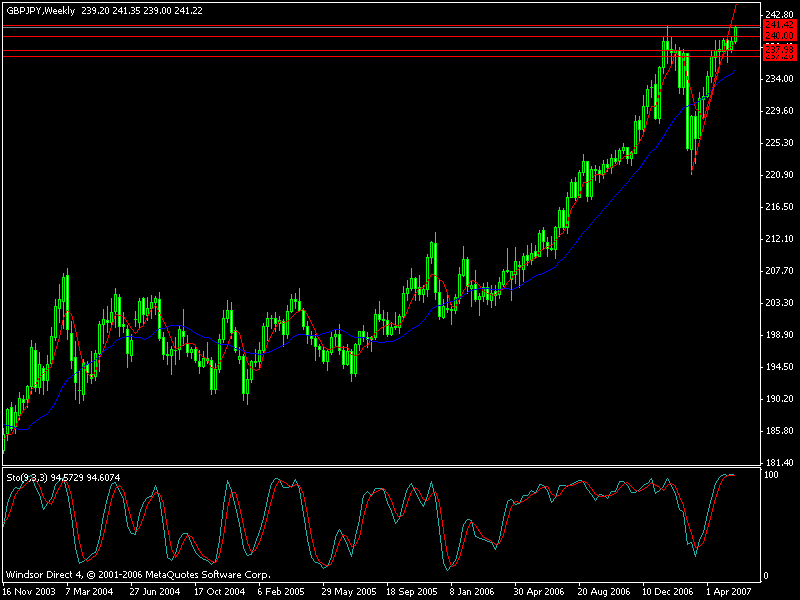The image size is (800, 600).
Task: Select the red 241.42 price label
Action: pyautogui.click(x=778, y=25)
